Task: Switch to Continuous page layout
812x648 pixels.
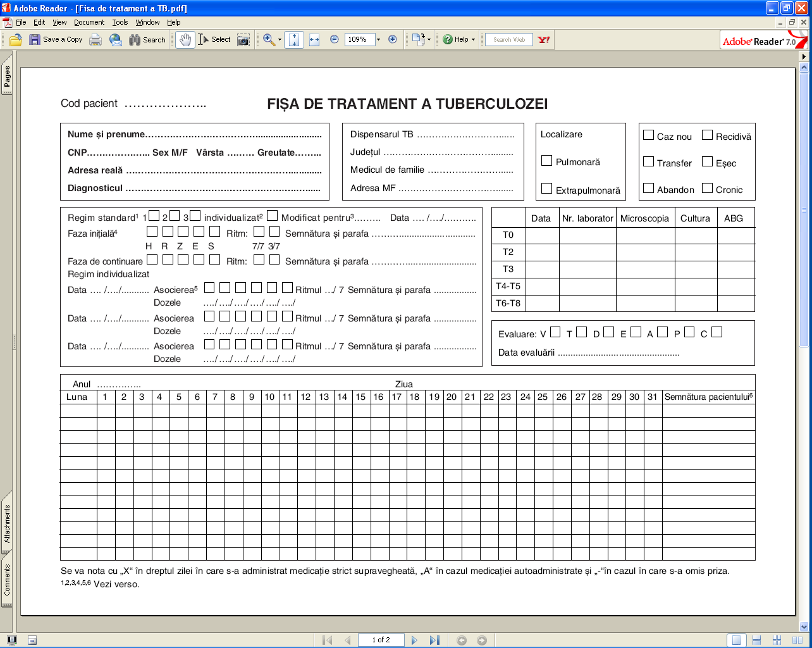Action: click(756, 640)
